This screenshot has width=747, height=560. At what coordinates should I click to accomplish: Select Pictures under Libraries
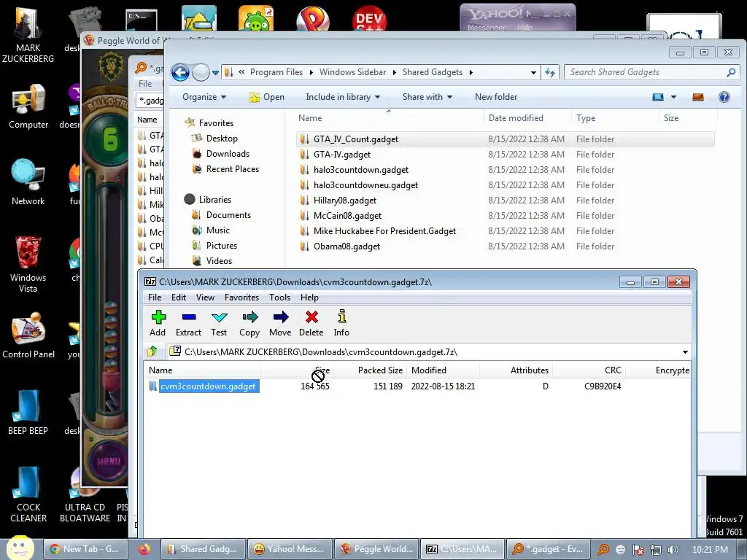coord(222,246)
